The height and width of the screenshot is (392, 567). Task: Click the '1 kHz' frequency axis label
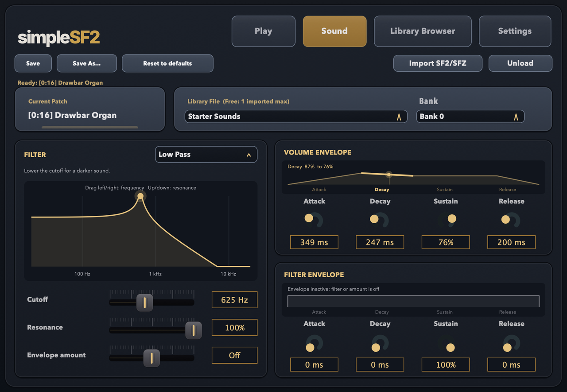coord(155,274)
